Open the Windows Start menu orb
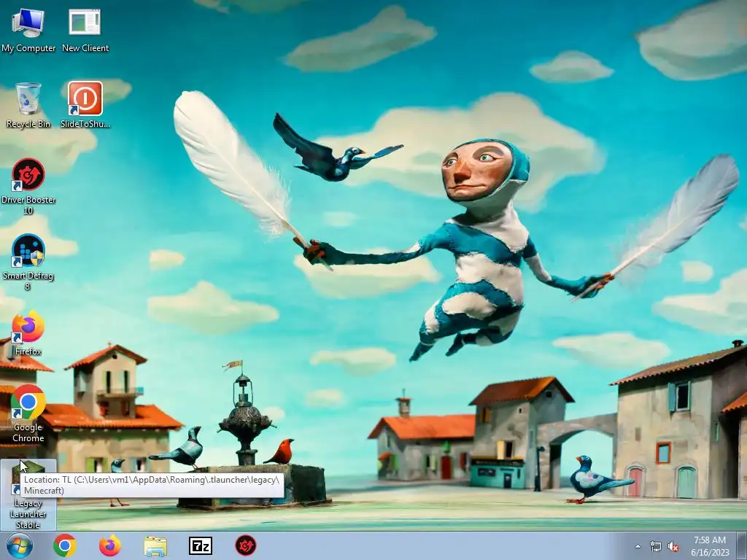 20,545
